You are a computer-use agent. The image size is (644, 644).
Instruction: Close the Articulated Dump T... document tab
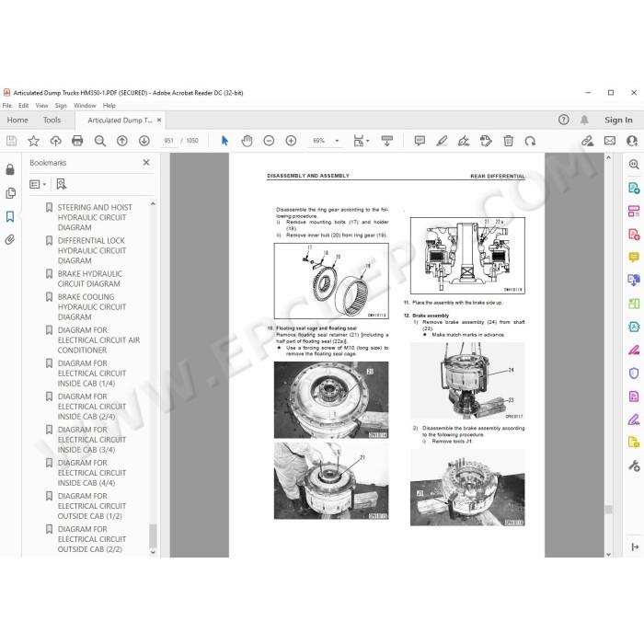click(159, 120)
